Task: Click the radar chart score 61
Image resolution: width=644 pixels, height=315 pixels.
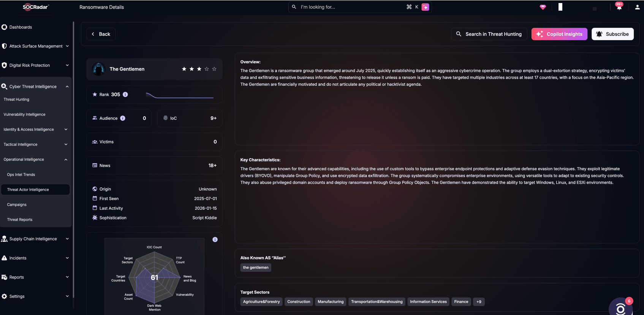Action: tap(154, 277)
